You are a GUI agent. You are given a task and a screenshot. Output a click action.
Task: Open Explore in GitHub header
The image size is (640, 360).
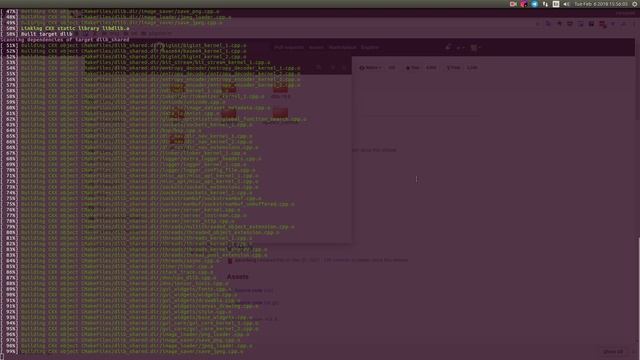[370, 47]
